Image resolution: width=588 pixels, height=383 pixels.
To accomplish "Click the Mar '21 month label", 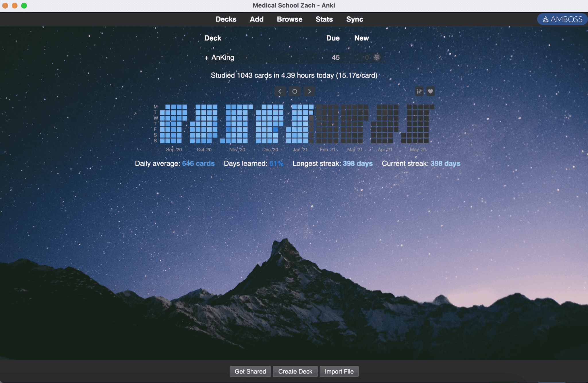I will pyautogui.click(x=355, y=149).
